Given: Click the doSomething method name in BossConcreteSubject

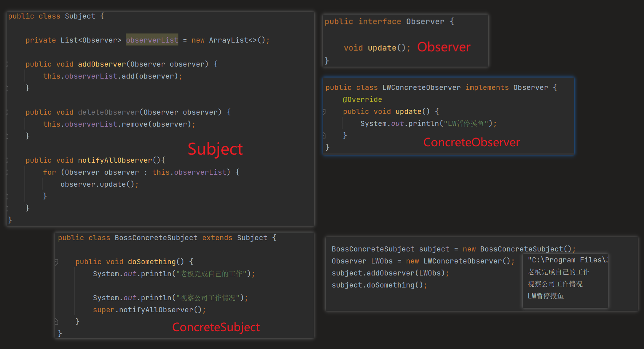Looking at the screenshot, I should 152,262.
